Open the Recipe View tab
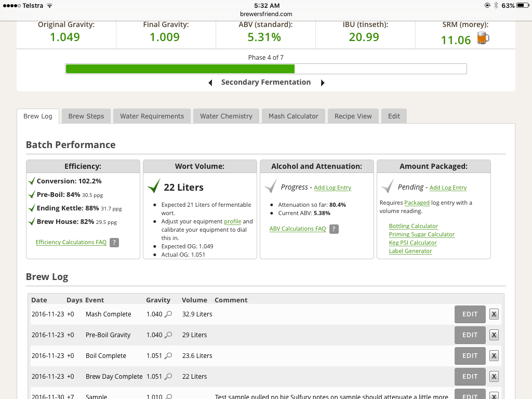This screenshot has width=532, height=399. click(353, 116)
